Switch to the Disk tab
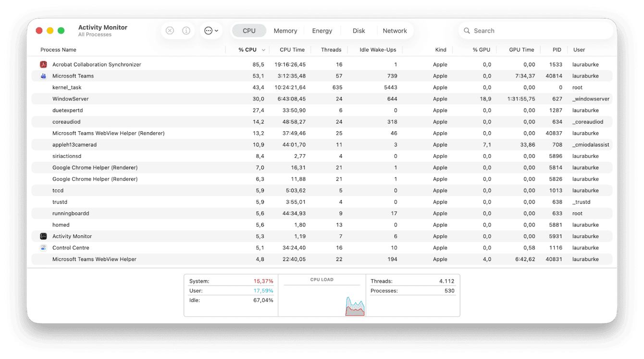The height and width of the screenshot is (359, 644). pyautogui.click(x=359, y=31)
